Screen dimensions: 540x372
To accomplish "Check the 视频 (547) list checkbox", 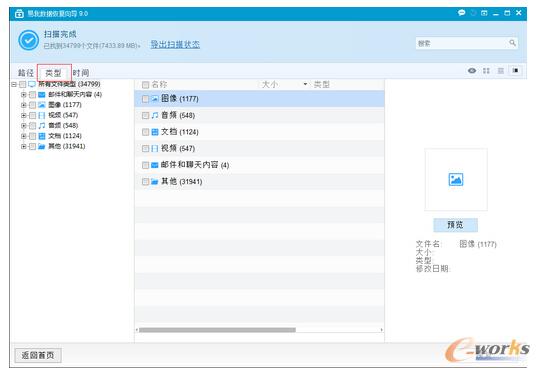I will 145,148.
